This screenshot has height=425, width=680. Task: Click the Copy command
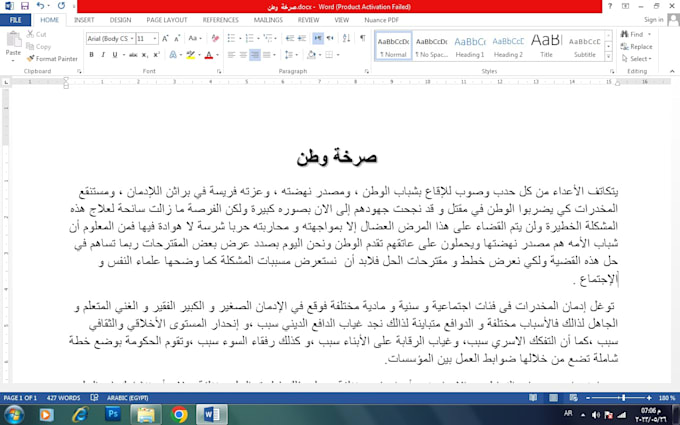coord(39,46)
